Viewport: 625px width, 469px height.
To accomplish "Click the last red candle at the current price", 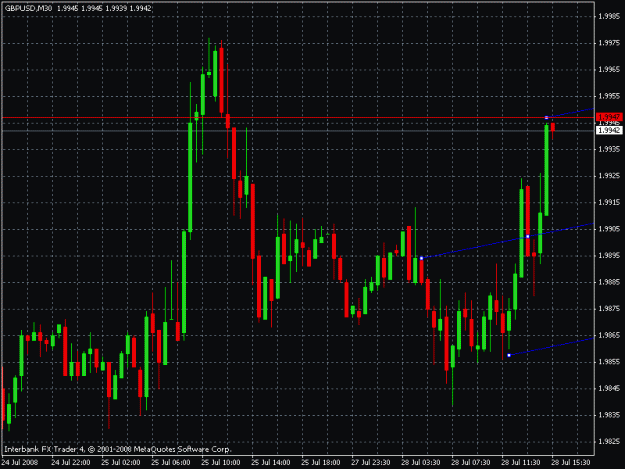I will 553,129.
